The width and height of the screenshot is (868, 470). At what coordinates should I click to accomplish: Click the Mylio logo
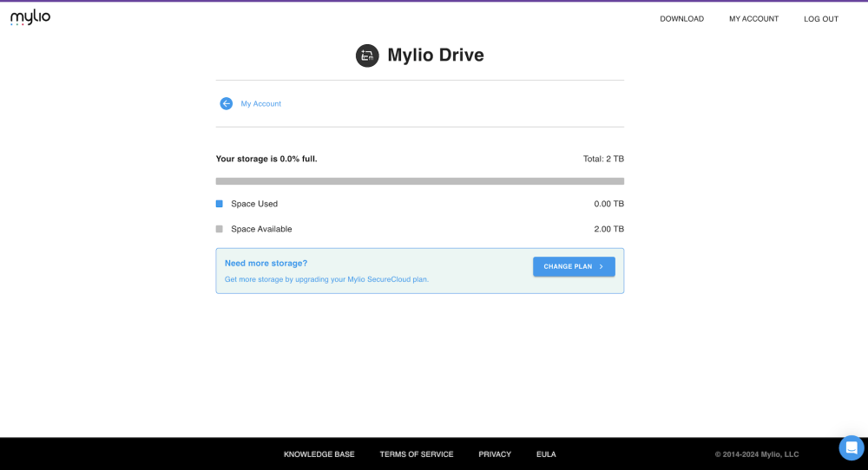30,17
